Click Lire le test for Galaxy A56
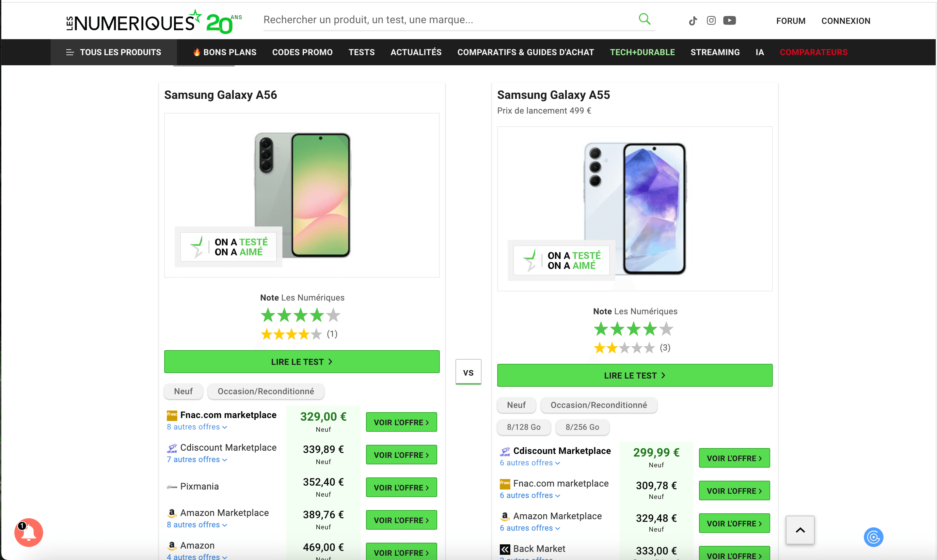937x560 pixels. click(x=302, y=362)
